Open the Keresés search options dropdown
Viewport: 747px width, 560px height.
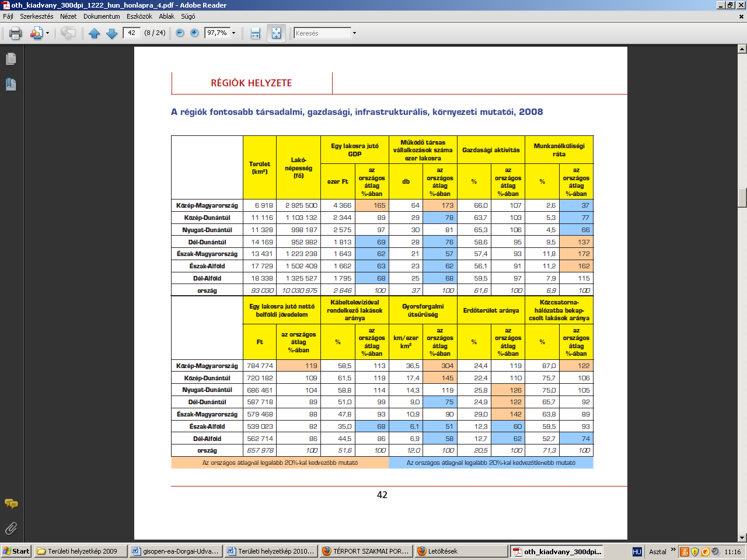[354, 33]
